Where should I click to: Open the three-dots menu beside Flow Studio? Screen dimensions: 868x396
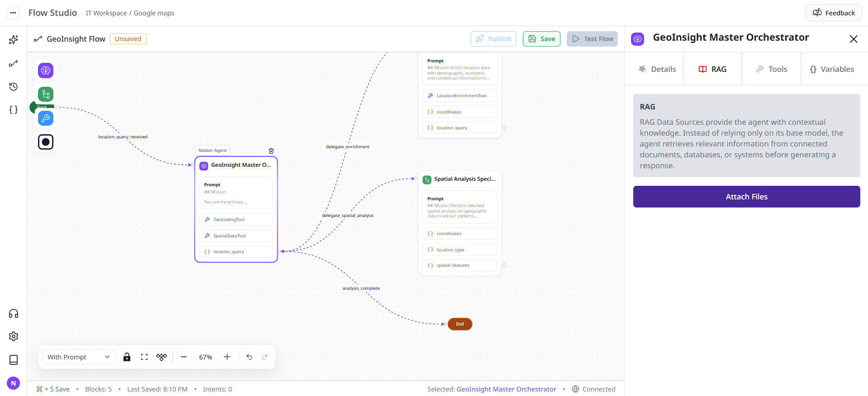click(x=13, y=13)
